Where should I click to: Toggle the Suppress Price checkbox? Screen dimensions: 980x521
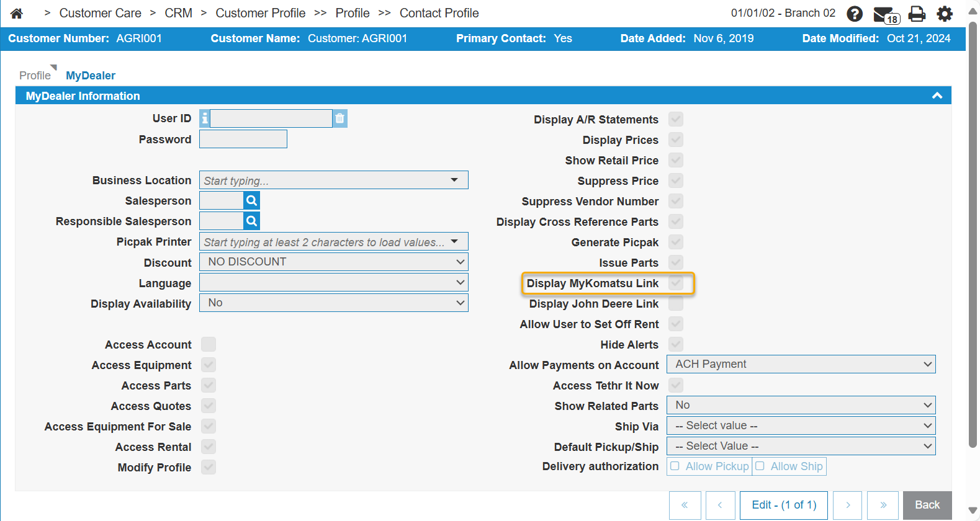[x=676, y=180]
